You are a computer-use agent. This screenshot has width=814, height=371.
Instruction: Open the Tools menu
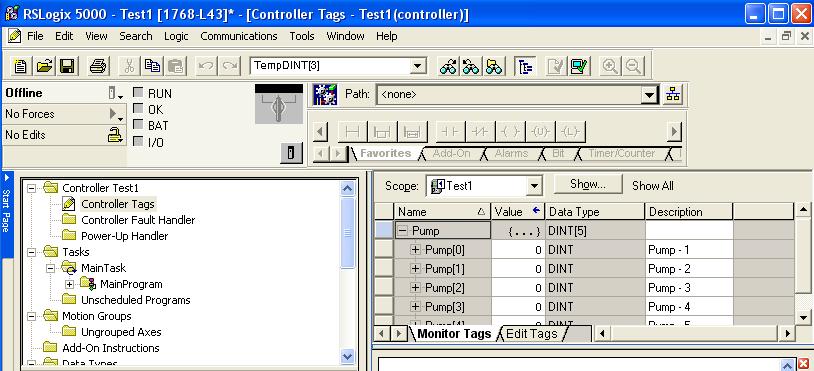pos(302,36)
